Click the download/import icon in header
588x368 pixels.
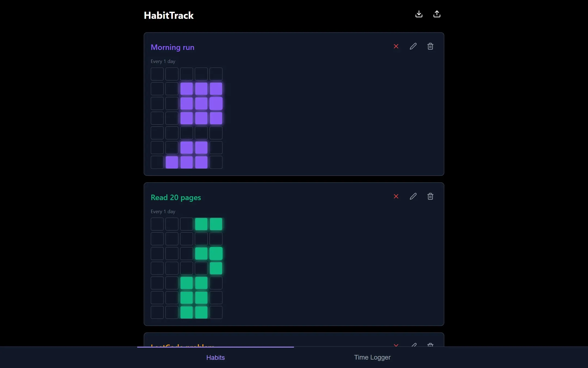click(419, 14)
